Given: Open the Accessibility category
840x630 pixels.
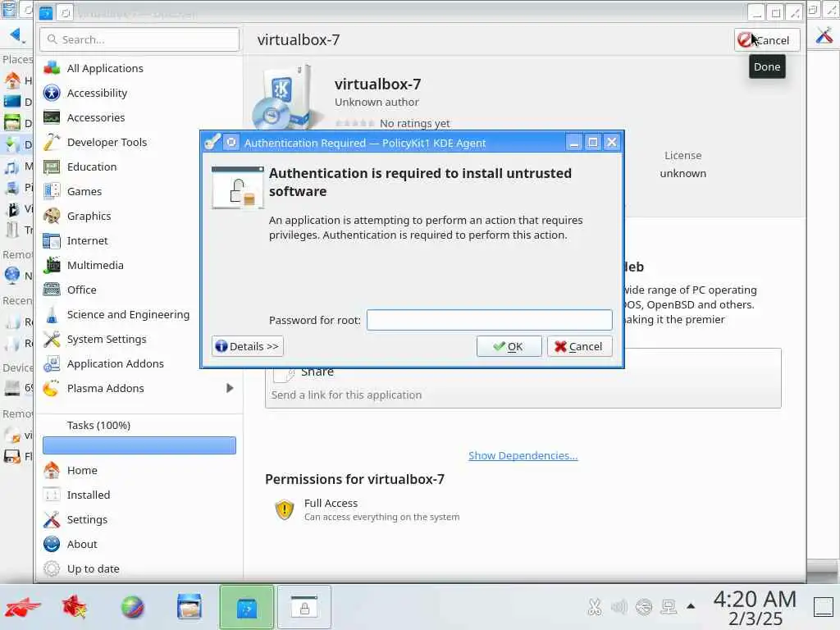Looking at the screenshot, I should (139, 93).
